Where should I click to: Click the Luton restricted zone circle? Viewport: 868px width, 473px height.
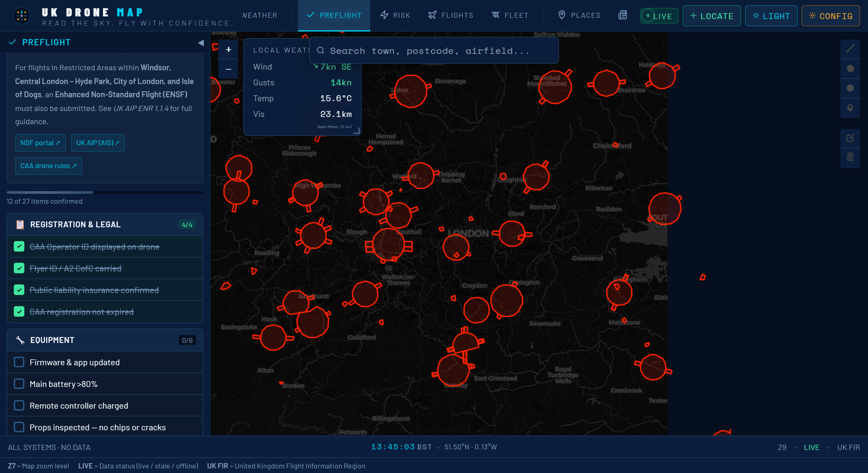click(411, 91)
